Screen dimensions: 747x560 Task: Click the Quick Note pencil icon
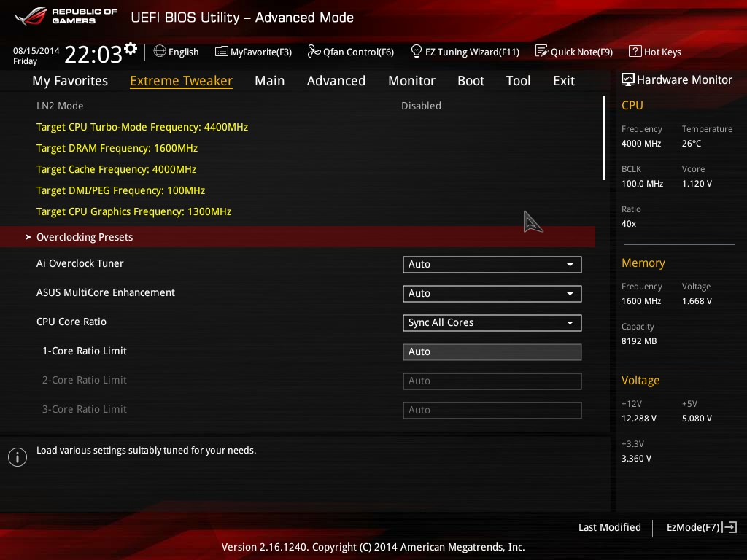(x=541, y=51)
